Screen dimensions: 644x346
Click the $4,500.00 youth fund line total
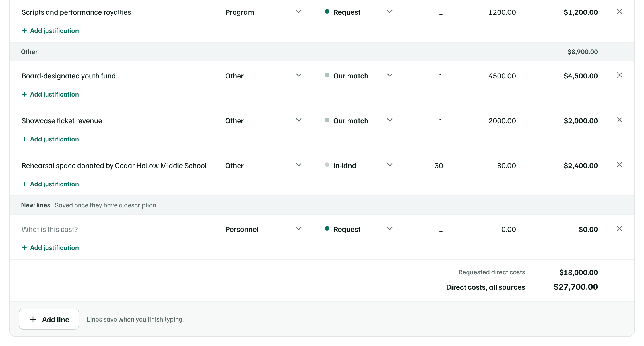tap(581, 76)
